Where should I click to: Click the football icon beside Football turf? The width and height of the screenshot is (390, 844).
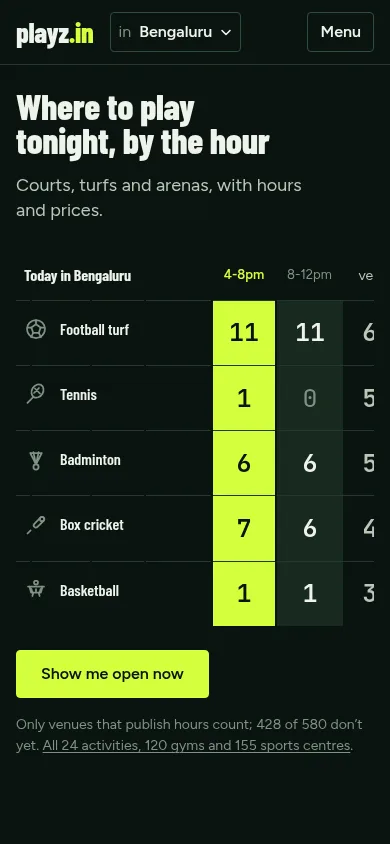pos(36,329)
